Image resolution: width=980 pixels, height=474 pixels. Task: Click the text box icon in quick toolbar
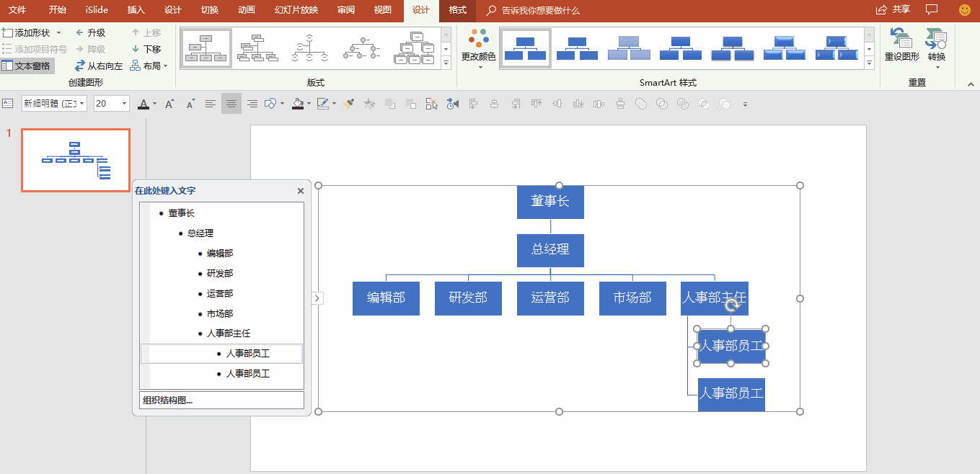point(8,104)
